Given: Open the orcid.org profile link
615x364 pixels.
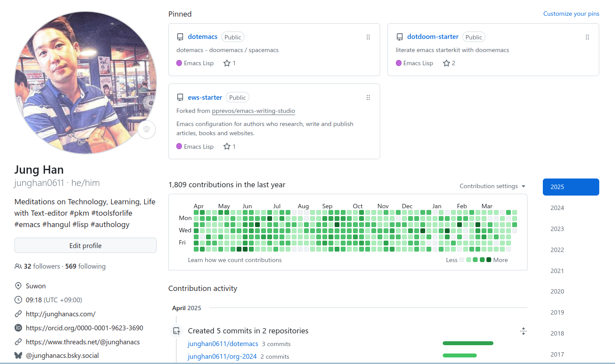Looking at the screenshot, I should [84, 328].
